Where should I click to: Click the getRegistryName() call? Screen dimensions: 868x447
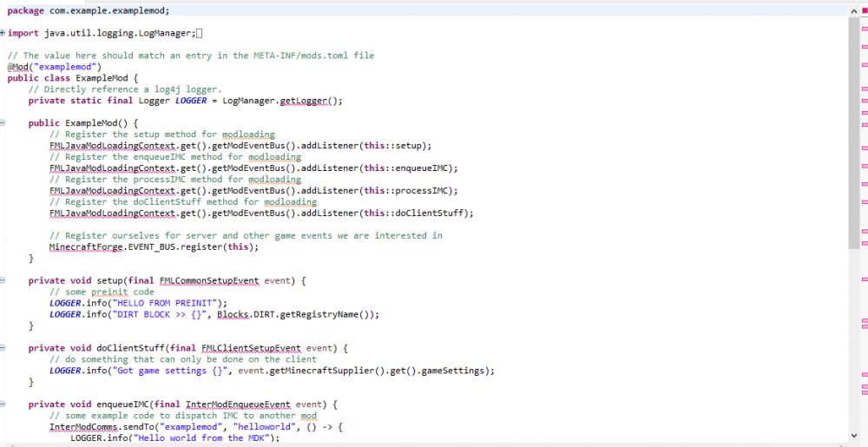point(325,314)
